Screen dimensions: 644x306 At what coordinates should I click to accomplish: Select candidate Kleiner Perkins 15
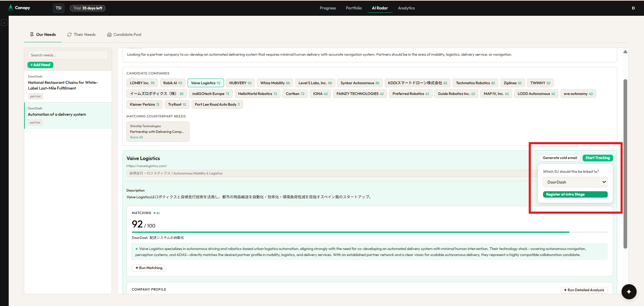pos(145,104)
